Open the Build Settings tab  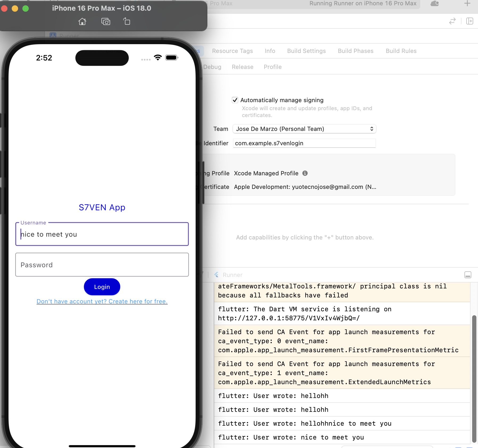(306, 51)
